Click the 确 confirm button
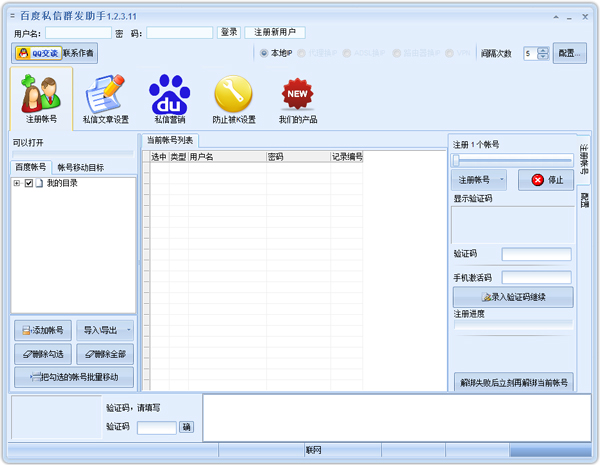 [x=186, y=427]
